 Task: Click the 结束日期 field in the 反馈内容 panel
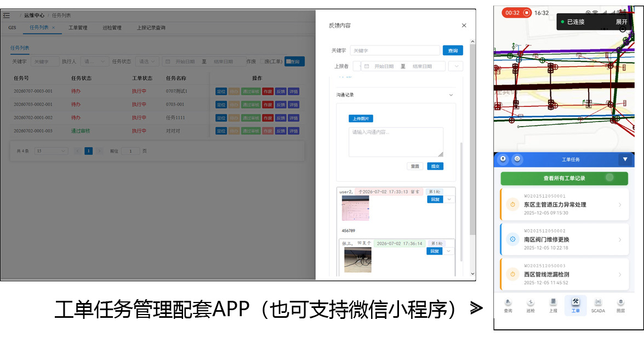pos(422,66)
